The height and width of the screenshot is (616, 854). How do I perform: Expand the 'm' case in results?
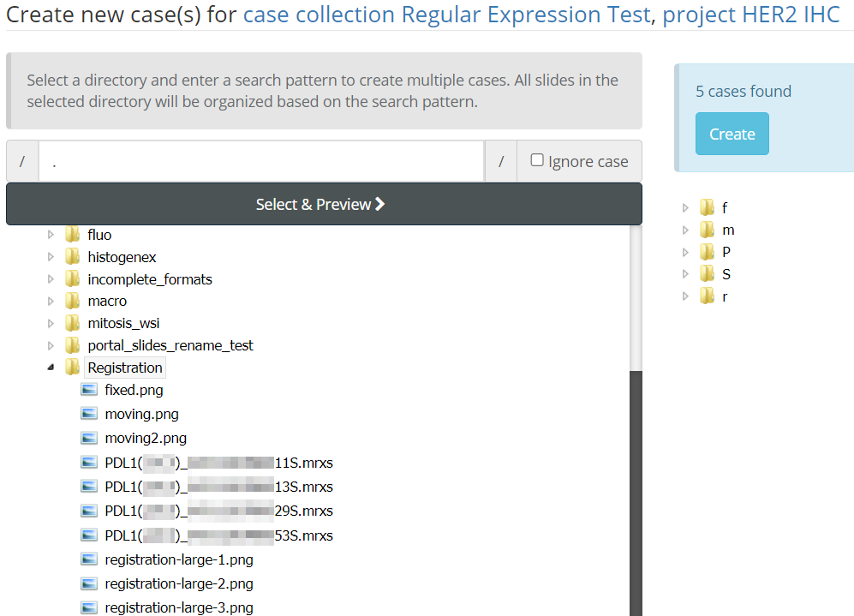point(685,230)
